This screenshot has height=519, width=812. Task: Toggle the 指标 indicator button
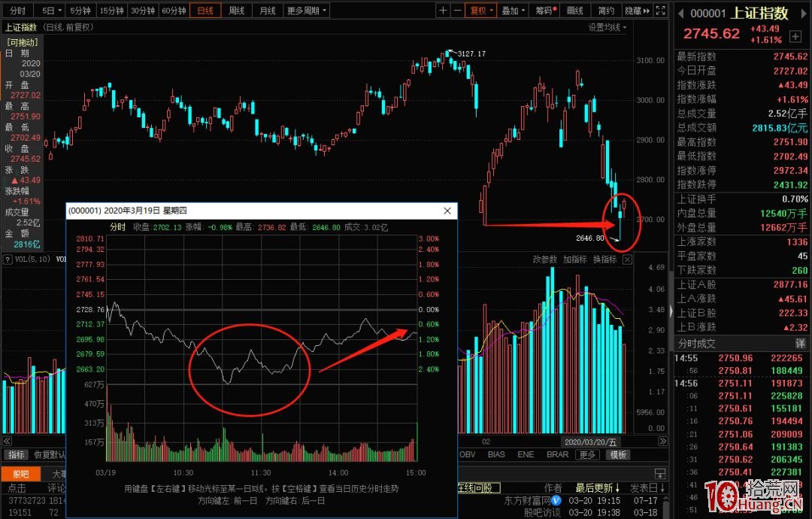(16, 455)
